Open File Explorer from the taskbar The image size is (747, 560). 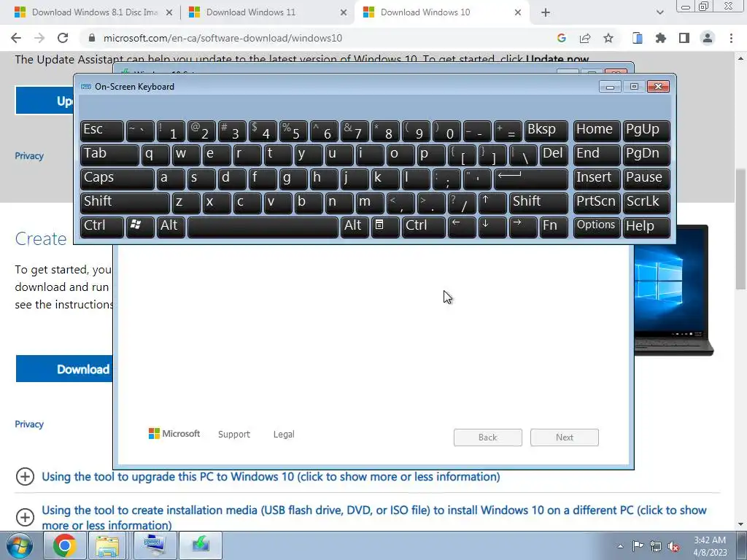point(107,545)
